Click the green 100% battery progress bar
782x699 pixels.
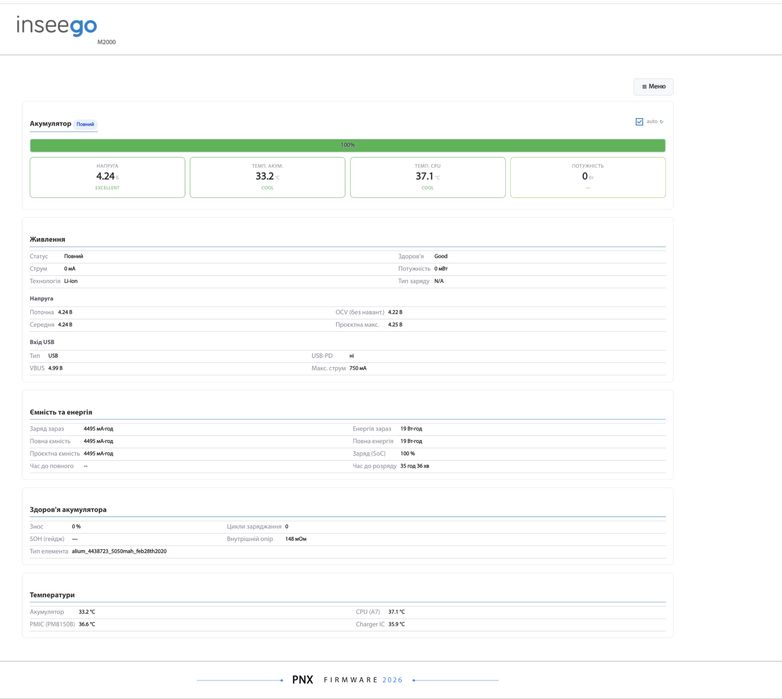click(348, 145)
